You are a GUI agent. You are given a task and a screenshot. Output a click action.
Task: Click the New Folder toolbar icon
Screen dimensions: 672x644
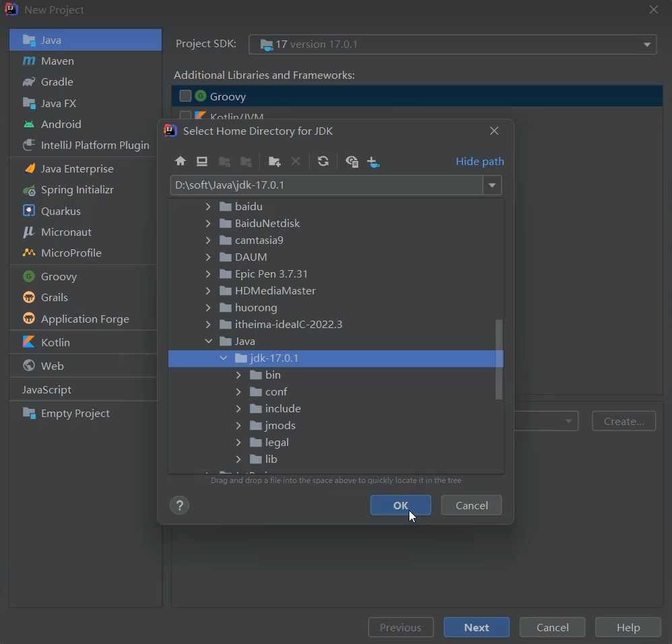tap(274, 161)
